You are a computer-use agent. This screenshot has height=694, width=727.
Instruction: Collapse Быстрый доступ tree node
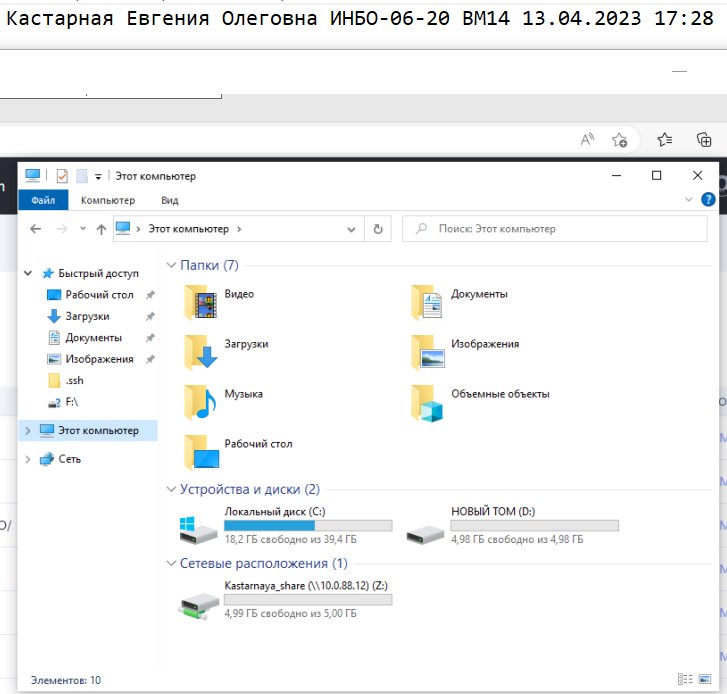click(28, 274)
